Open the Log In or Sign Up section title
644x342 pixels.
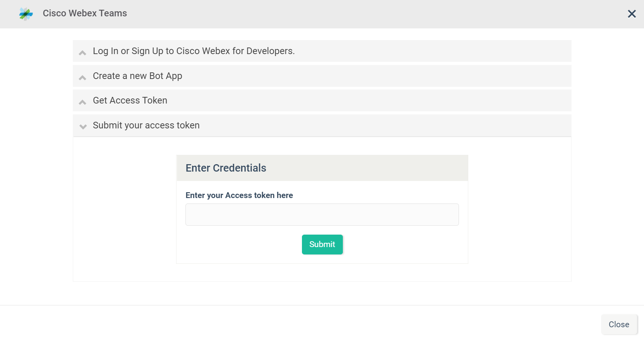point(194,51)
